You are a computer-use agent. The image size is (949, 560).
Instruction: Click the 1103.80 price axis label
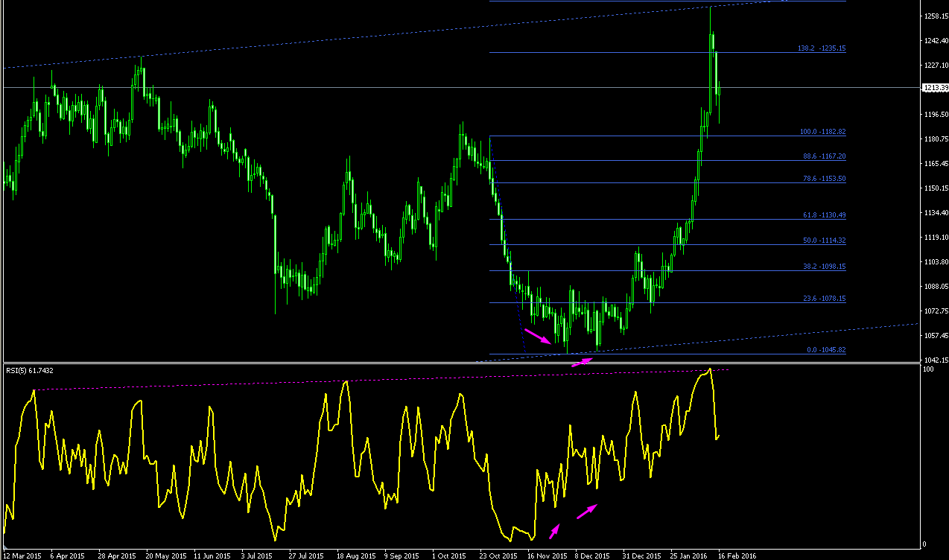[935, 261]
